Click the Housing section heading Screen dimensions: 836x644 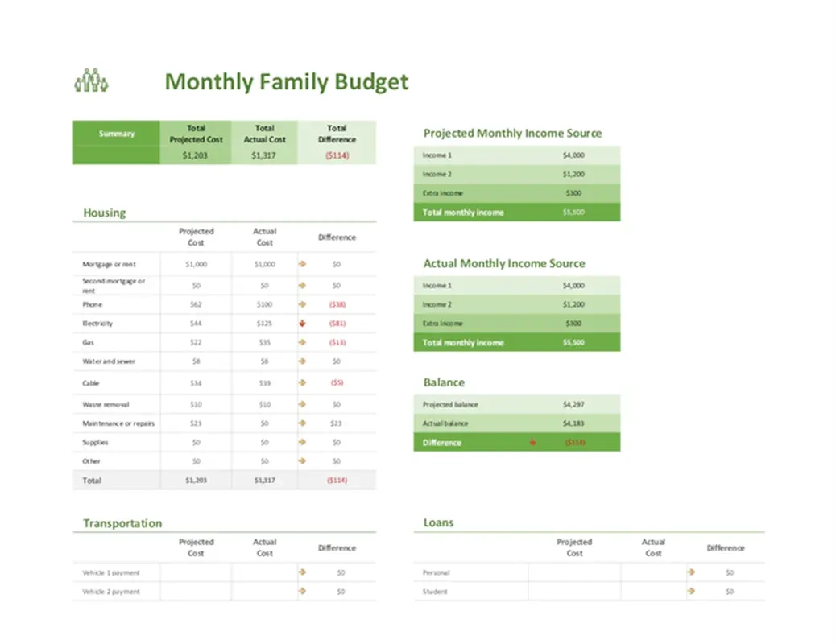(x=103, y=213)
